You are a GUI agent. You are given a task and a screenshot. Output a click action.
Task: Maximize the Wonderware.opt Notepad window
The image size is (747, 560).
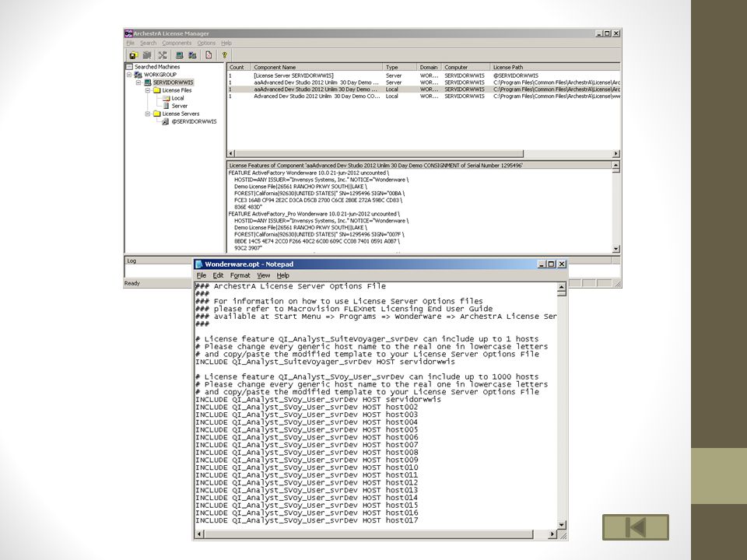point(552,264)
